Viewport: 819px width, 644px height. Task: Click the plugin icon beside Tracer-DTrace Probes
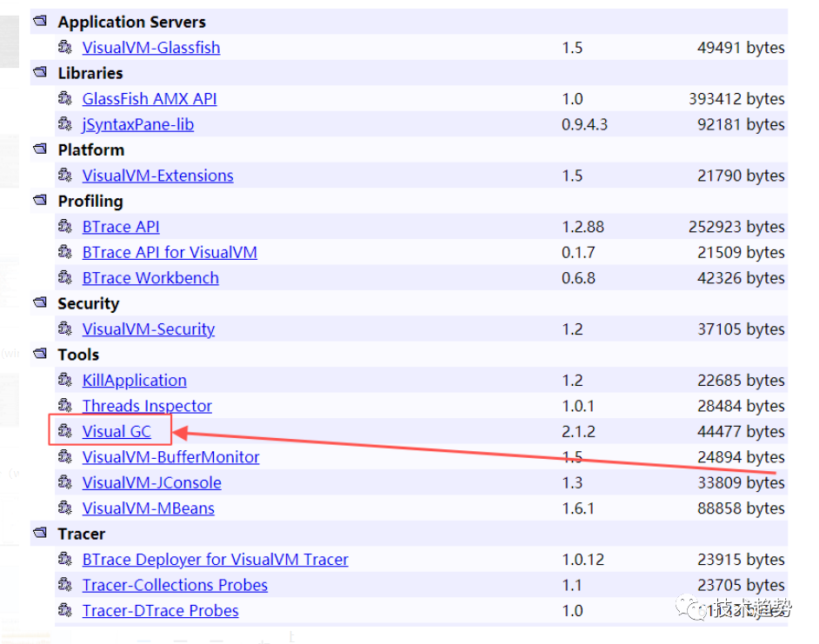pos(65,611)
